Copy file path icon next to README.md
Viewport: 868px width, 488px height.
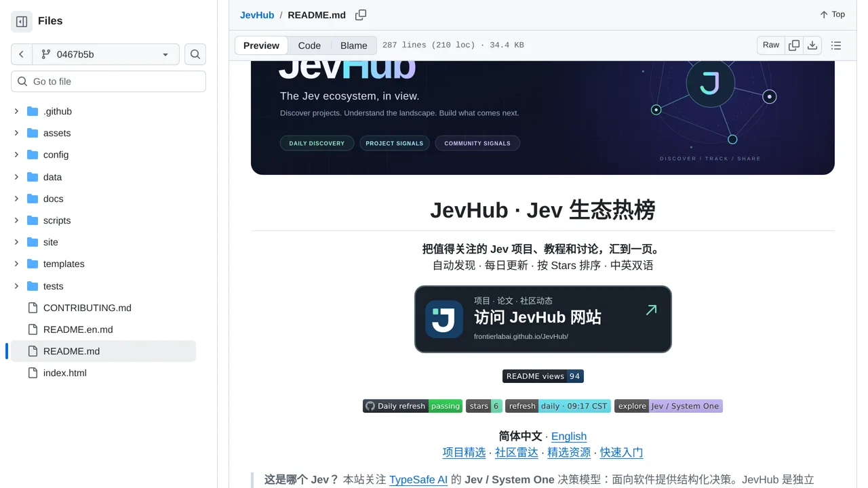click(361, 15)
